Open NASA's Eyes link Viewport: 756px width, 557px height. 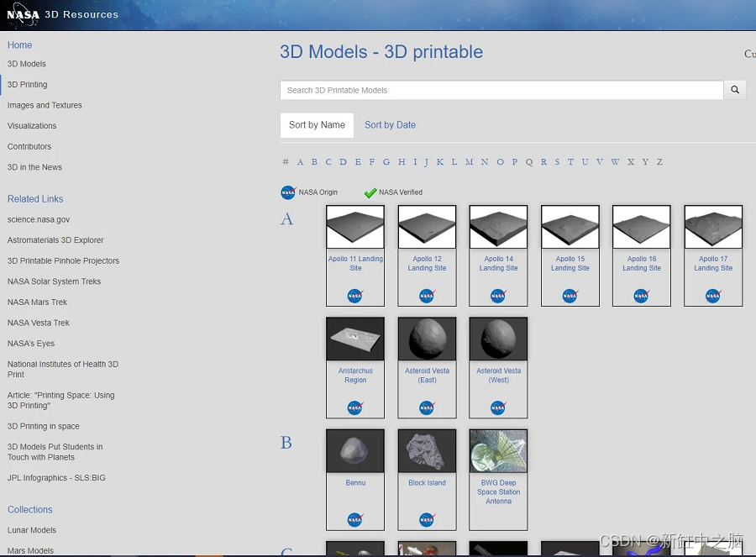tap(31, 344)
